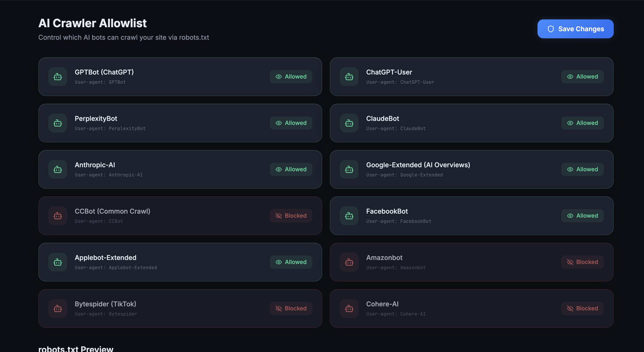Allow the Bytespider (TikTok) crawler

(x=291, y=308)
